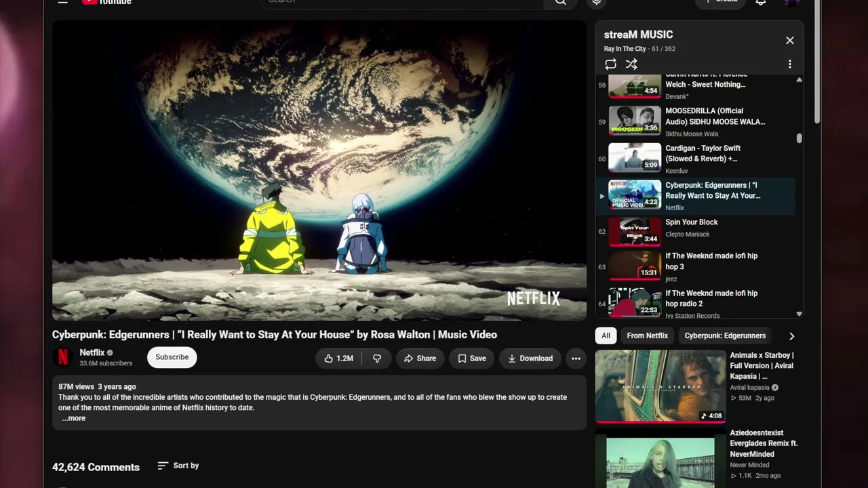Close the streaM MUSIC playlist panel
This screenshot has width=868, height=488.
(x=790, y=41)
